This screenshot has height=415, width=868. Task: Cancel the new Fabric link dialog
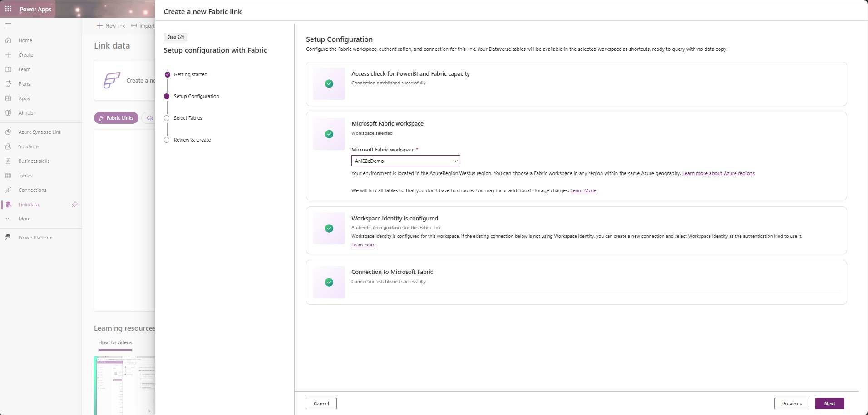[321, 404]
